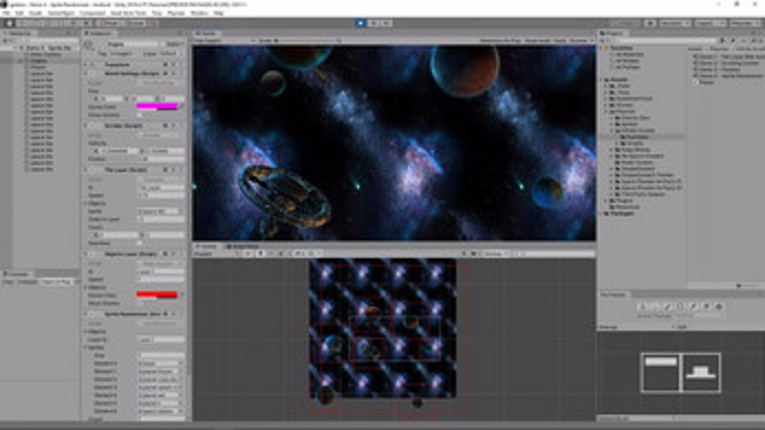Click the Pause button in toolbar
The height and width of the screenshot is (430, 765).
[373, 23]
